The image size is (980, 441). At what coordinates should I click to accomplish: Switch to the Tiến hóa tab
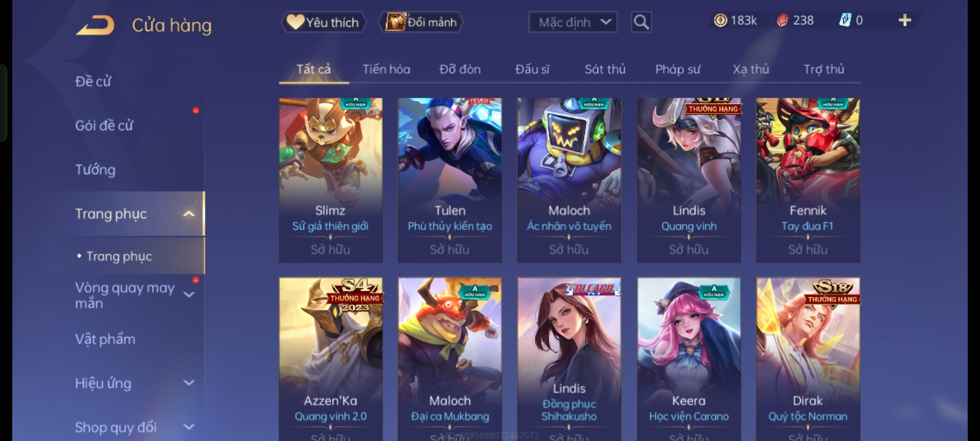[386, 69]
